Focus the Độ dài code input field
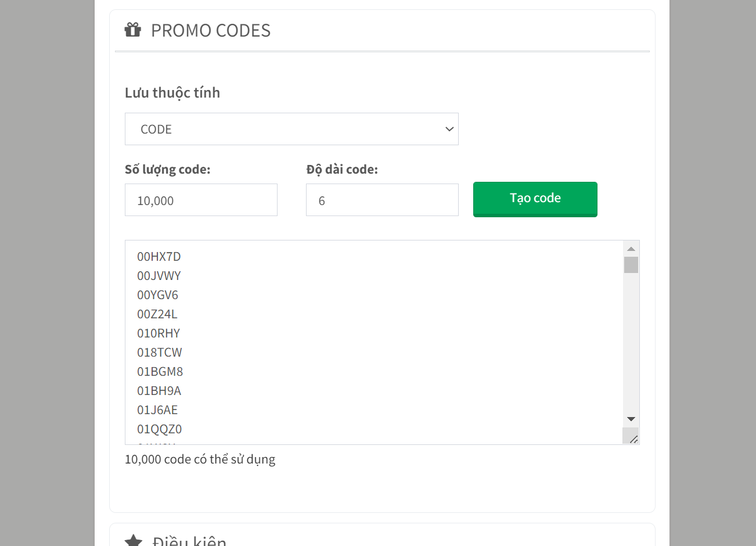 coord(382,200)
